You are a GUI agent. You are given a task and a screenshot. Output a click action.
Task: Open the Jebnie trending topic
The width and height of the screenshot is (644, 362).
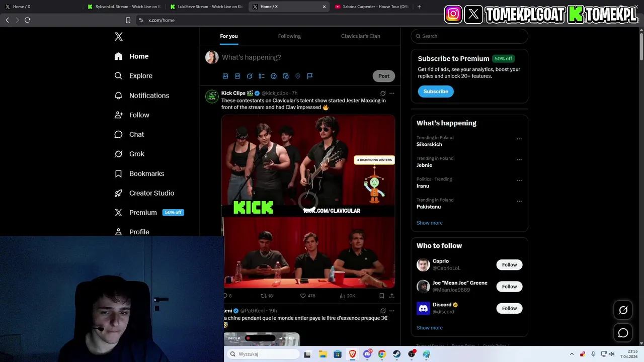(x=424, y=165)
